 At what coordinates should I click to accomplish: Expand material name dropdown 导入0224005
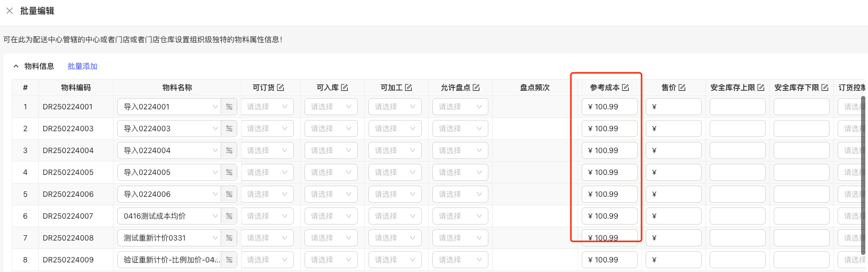click(170, 172)
